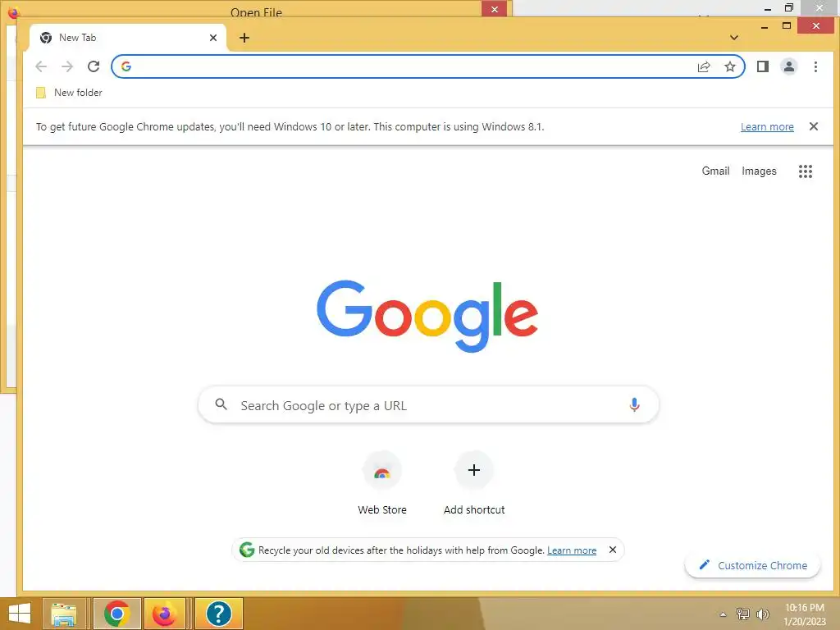This screenshot has height=630, width=840.
Task: Close the Open File dialog behind
Action: tap(494, 8)
